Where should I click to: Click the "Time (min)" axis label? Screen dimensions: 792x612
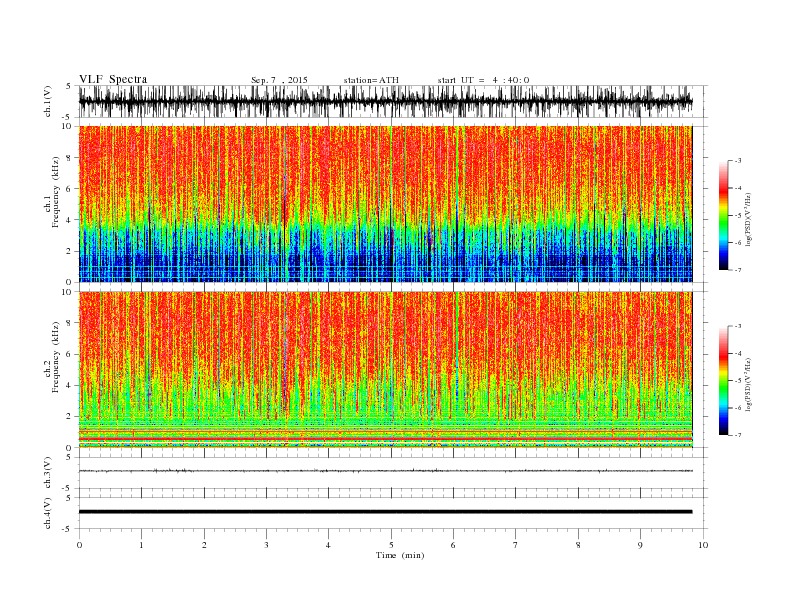400,555
